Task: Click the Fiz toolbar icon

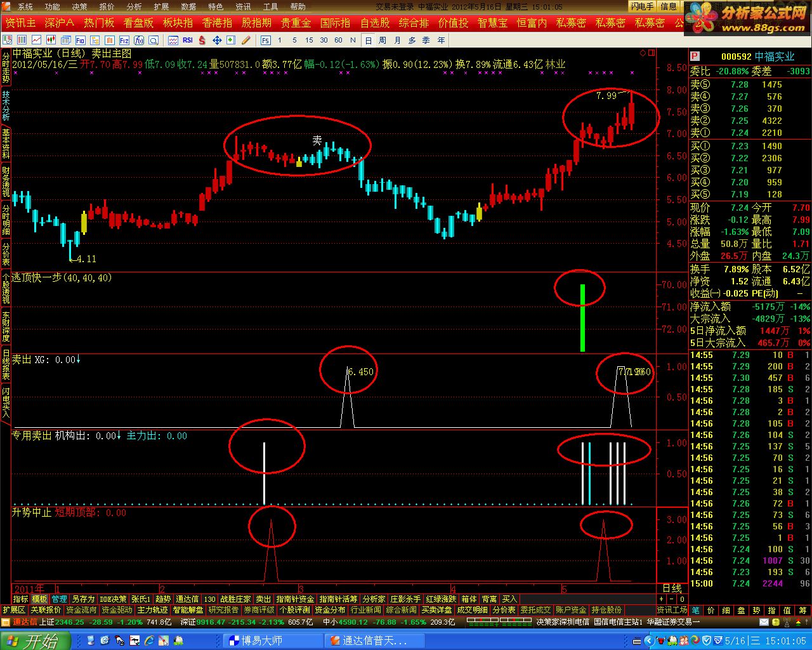Action: [124, 40]
